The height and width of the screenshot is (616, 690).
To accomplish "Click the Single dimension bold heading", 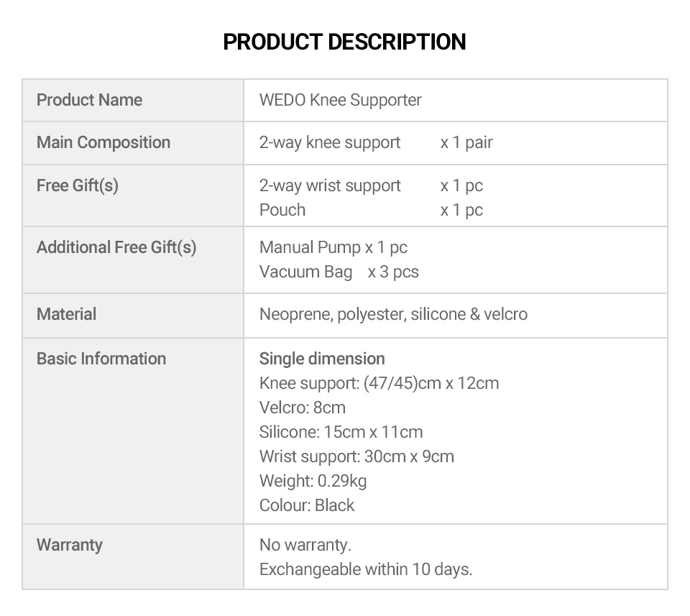I will [x=322, y=359].
